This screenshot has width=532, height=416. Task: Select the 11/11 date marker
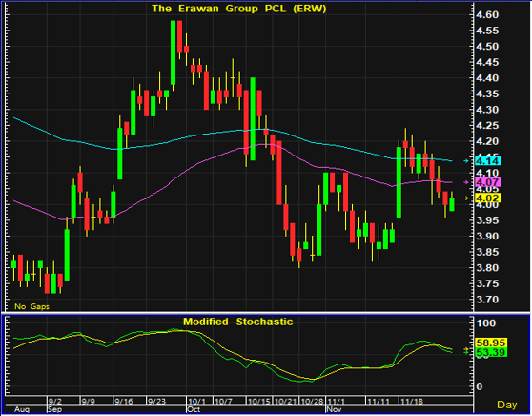click(x=378, y=402)
